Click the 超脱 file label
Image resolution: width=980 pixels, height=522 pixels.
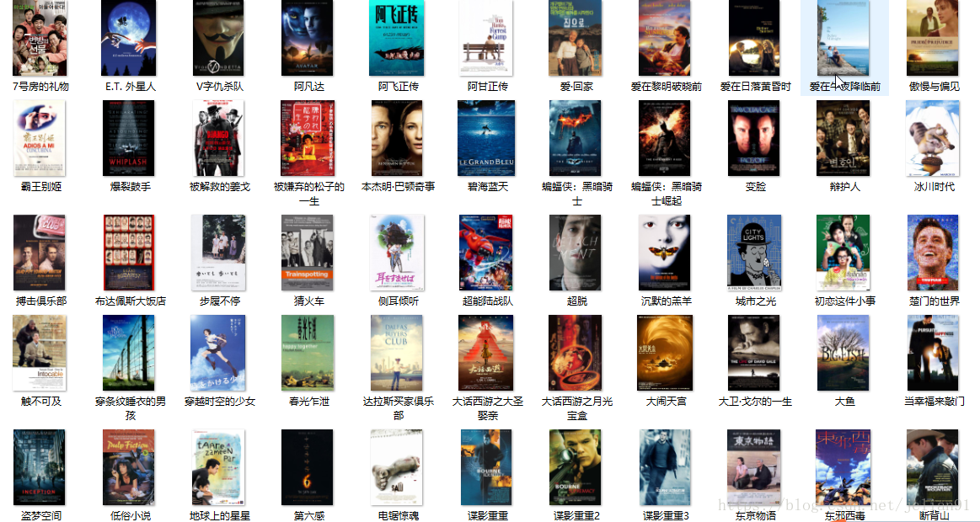click(x=577, y=301)
